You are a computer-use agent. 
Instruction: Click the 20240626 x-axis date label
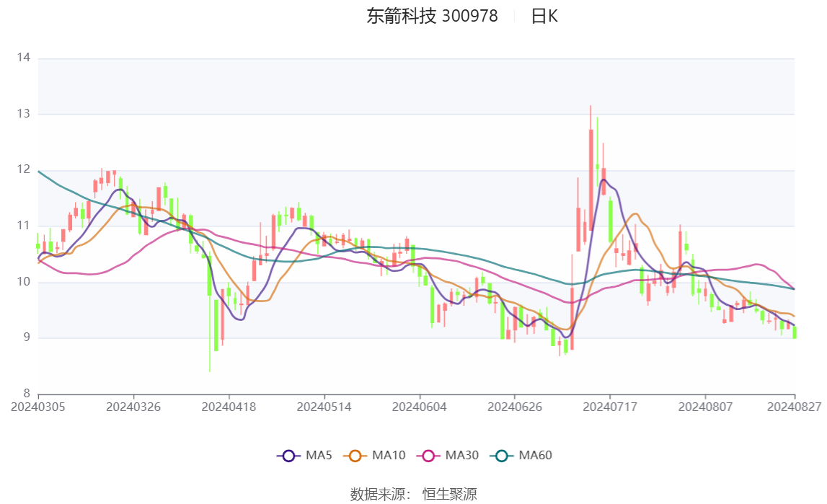515,407
